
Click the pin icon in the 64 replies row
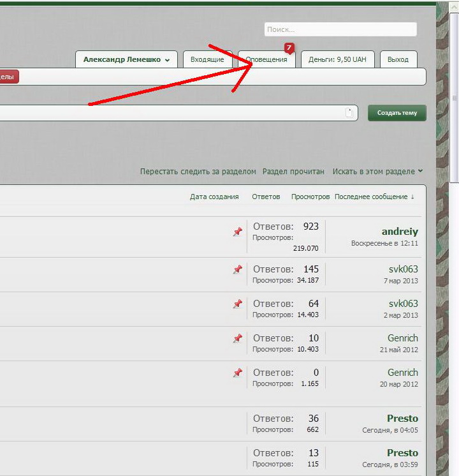(x=237, y=304)
